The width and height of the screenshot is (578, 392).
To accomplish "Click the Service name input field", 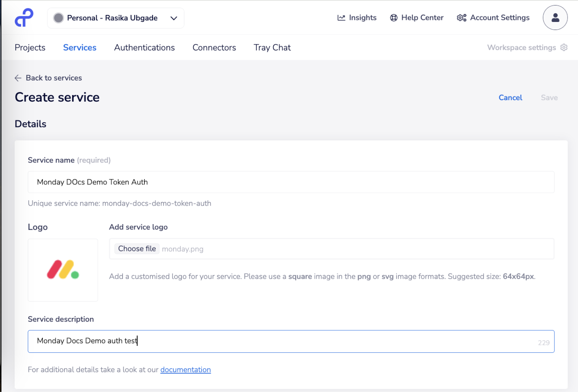I will click(291, 182).
